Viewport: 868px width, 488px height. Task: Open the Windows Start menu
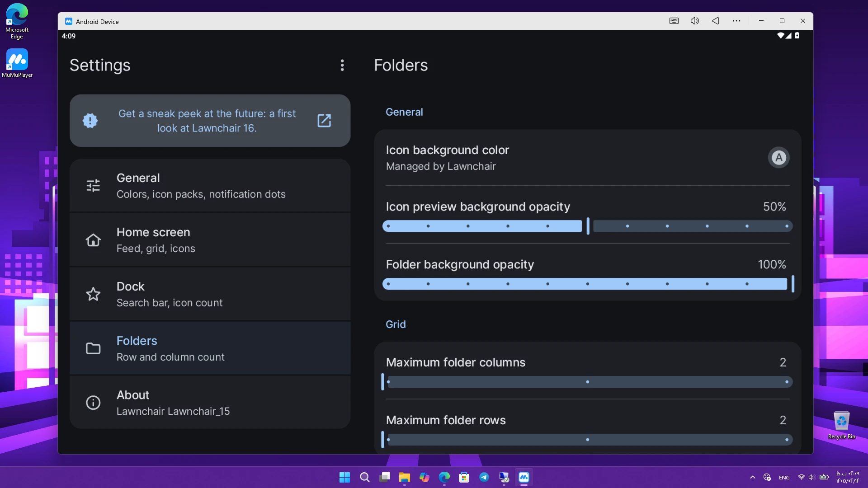point(344,477)
